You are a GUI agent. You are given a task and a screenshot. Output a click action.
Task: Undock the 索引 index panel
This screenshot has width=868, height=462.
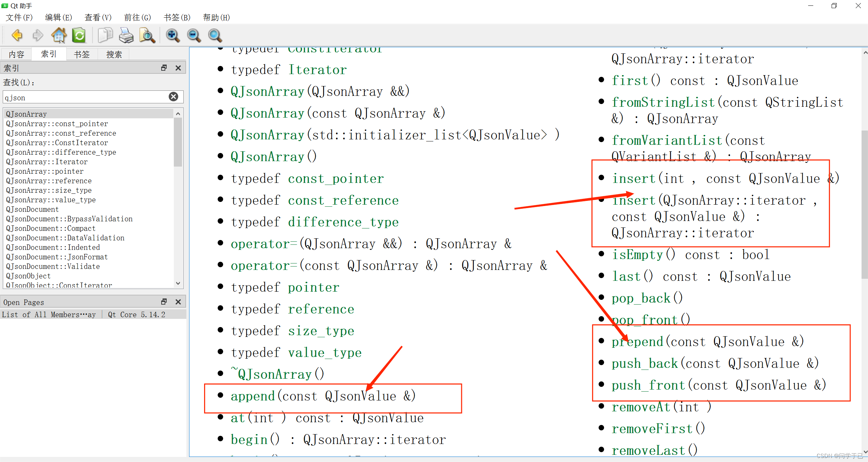click(x=164, y=68)
